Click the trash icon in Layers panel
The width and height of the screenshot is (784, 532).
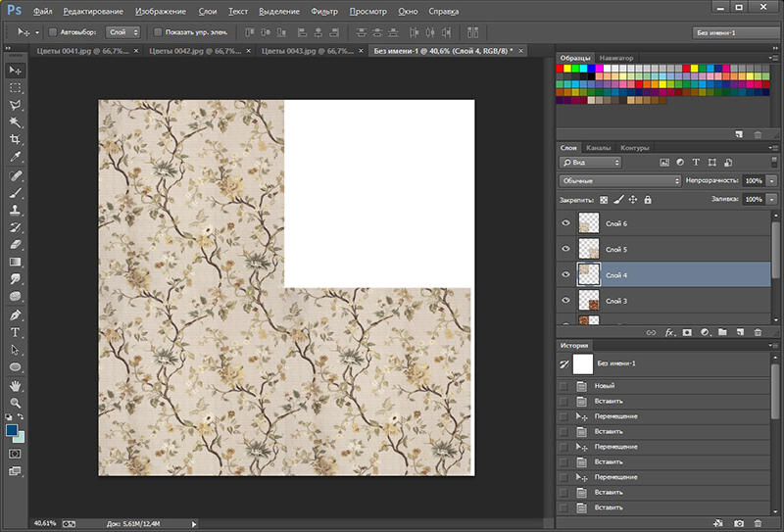point(758,332)
